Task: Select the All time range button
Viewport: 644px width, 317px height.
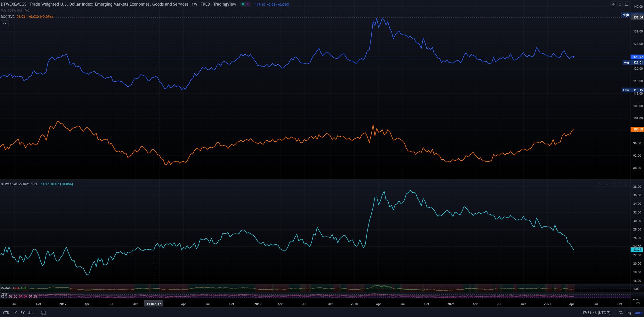Action: point(30,313)
